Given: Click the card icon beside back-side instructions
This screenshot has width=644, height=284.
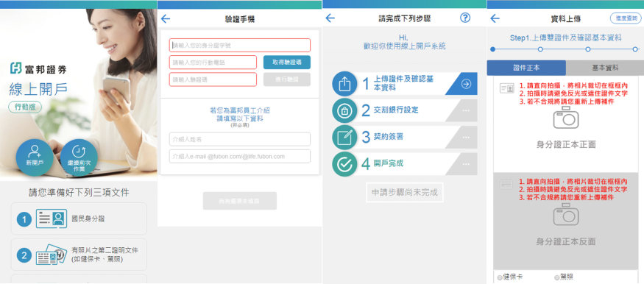Looking at the screenshot, I should (506, 184).
